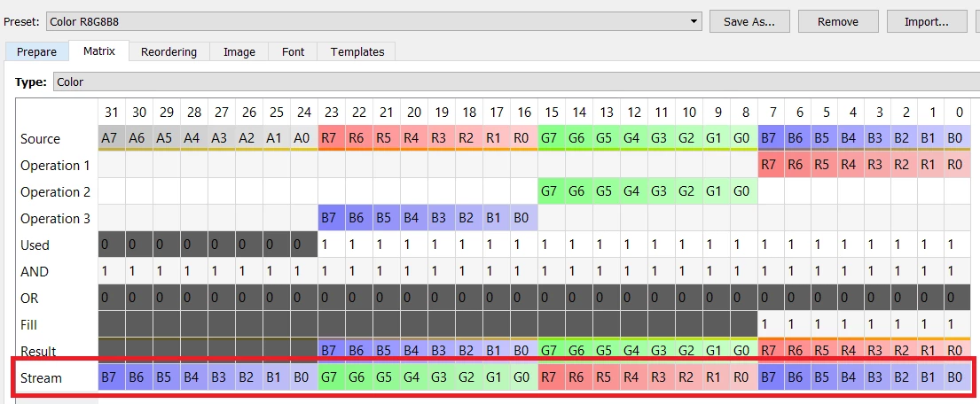980x404 pixels.
Task: Open the Font tab
Action: point(294,51)
